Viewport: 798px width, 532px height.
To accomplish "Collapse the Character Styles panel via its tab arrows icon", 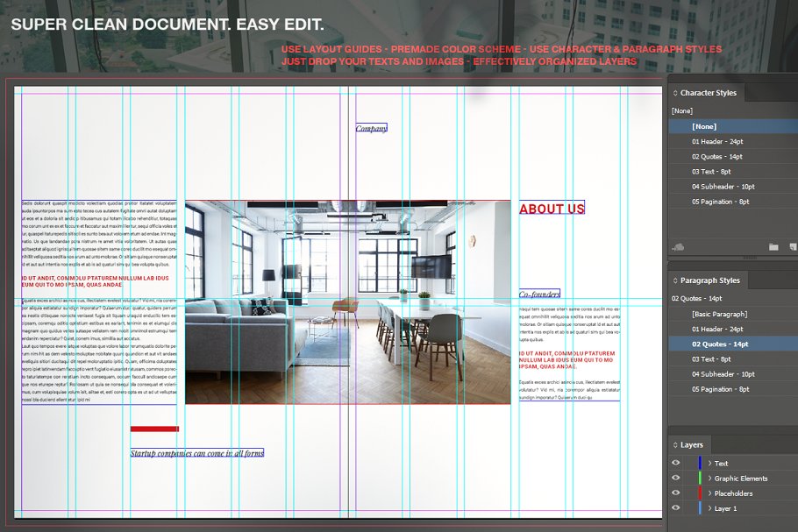I will click(675, 93).
